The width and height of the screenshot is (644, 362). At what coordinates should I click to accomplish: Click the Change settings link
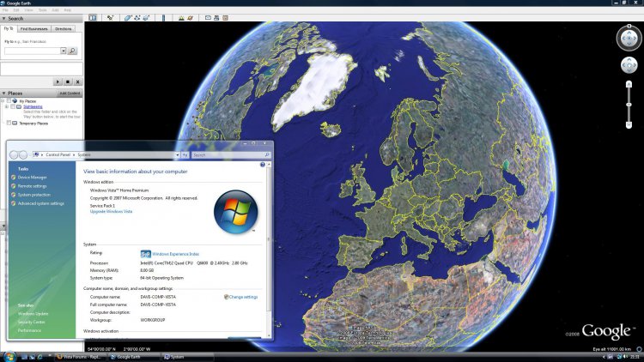[243, 297]
